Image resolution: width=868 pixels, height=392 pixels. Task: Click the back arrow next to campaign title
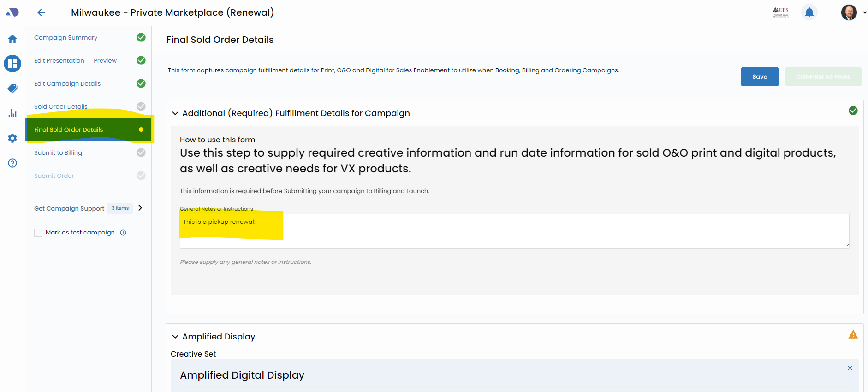(x=41, y=12)
